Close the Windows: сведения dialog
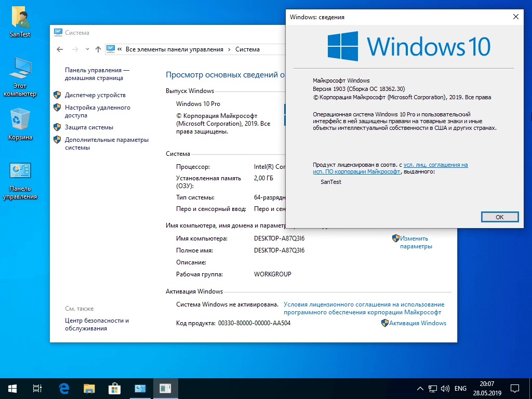The width and height of the screenshot is (532, 399). tap(516, 17)
